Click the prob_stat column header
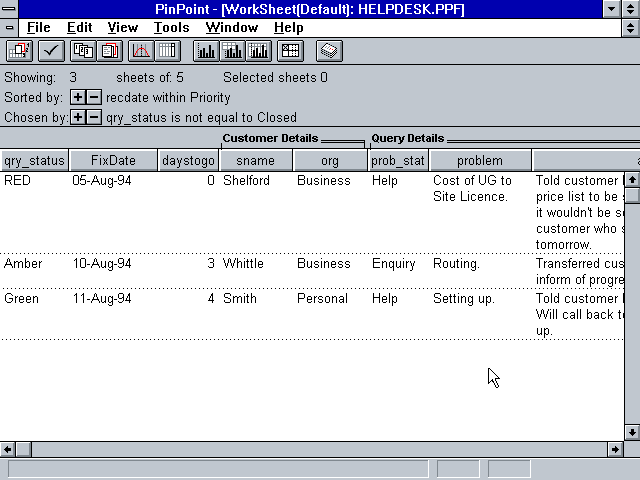This screenshot has width=640, height=480. (x=398, y=160)
